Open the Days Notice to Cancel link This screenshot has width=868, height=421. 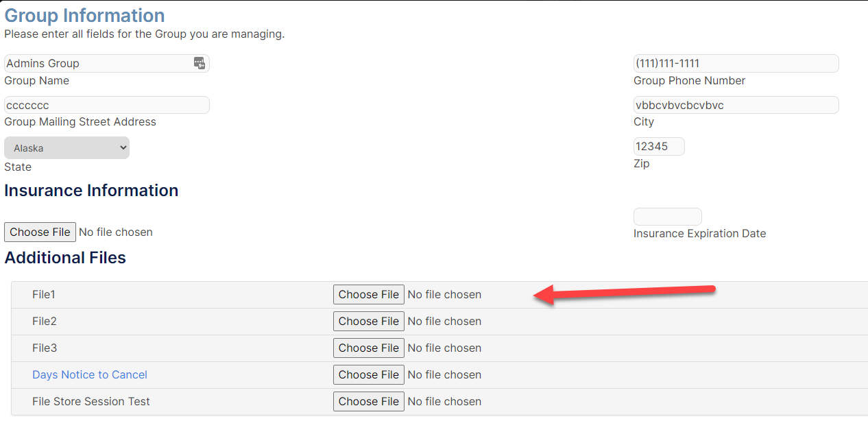(90, 374)
